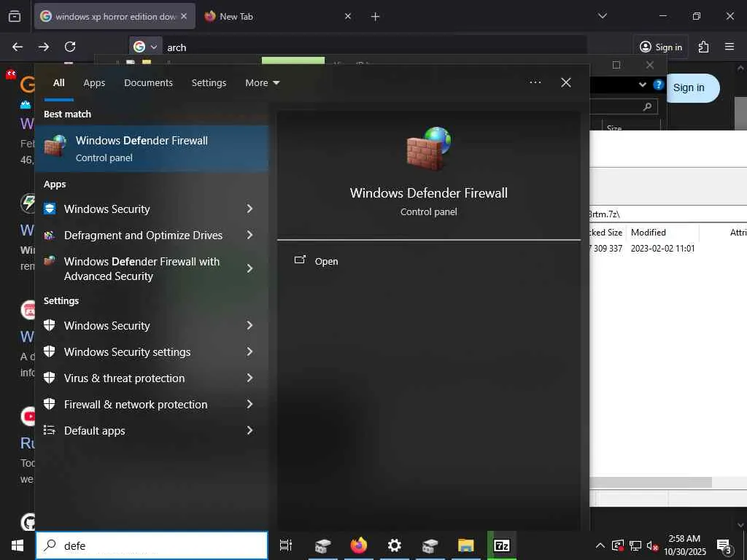Click the Windows Security app shield icon
Image resolution: width=747 pixels, height=560 pixels.
click(x=50, y=209)
